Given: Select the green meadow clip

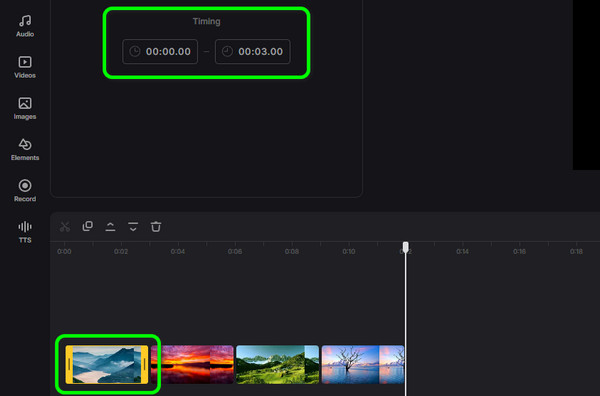Looking at the screenshot, I should (277, 365).
